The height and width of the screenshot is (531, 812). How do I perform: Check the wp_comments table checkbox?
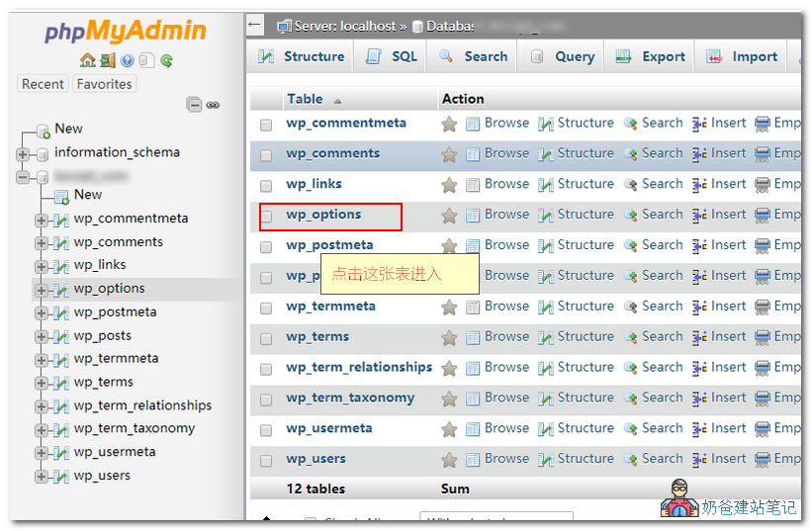(266, 155)
